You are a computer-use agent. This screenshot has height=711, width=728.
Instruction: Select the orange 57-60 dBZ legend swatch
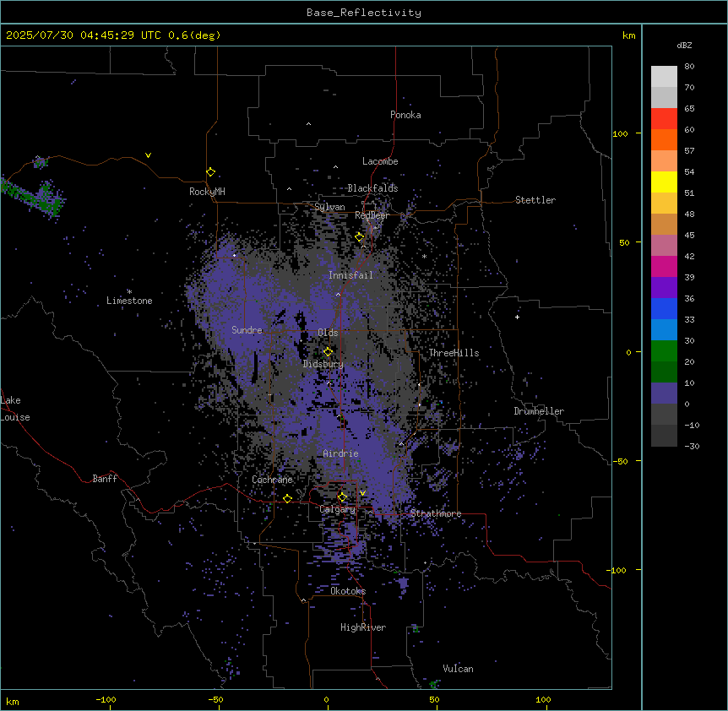(664, 139)
